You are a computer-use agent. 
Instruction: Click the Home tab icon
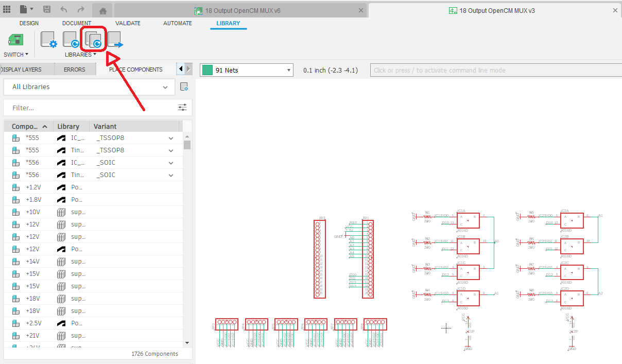103,10
